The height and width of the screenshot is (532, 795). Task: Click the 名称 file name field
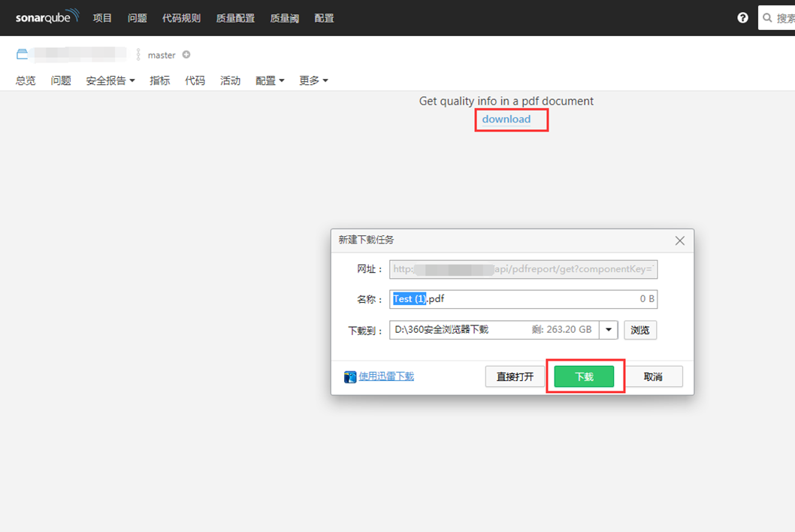pyautogui.click(x=523, y=299)
